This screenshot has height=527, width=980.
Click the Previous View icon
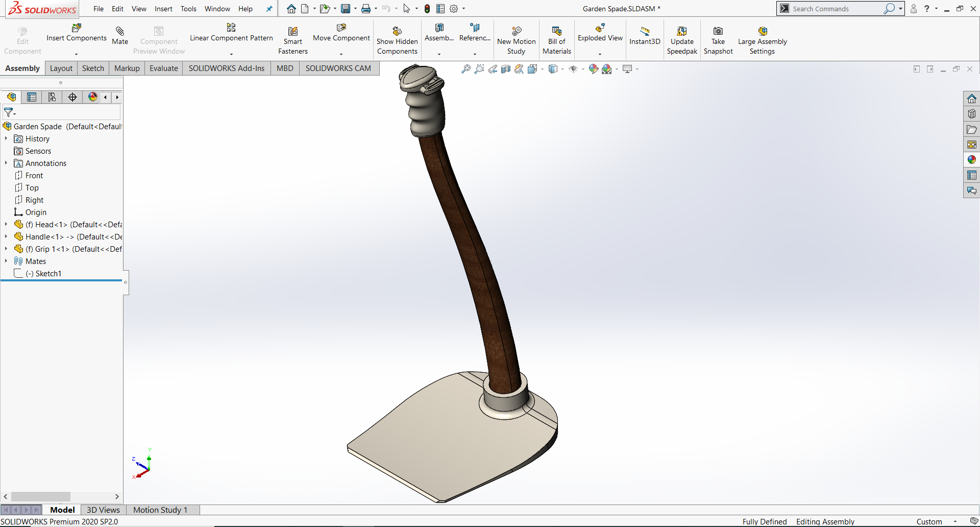493,69
